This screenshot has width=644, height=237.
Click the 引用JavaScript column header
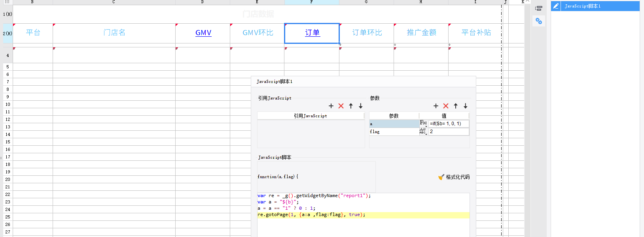pos(311,116)
